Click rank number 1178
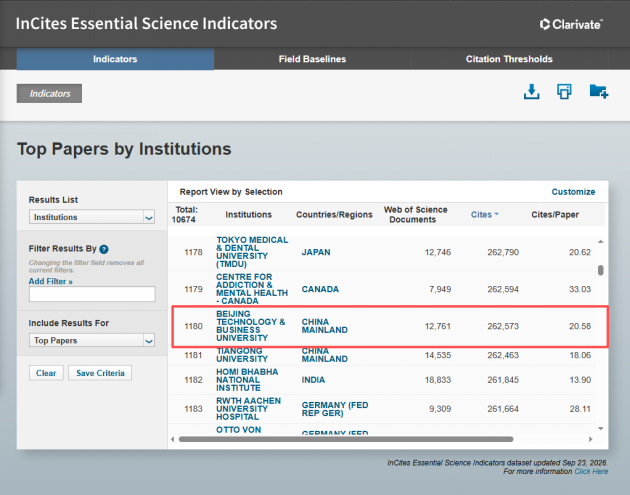The width and height of the screenshot is (630, 495). [x=193, y=252]
